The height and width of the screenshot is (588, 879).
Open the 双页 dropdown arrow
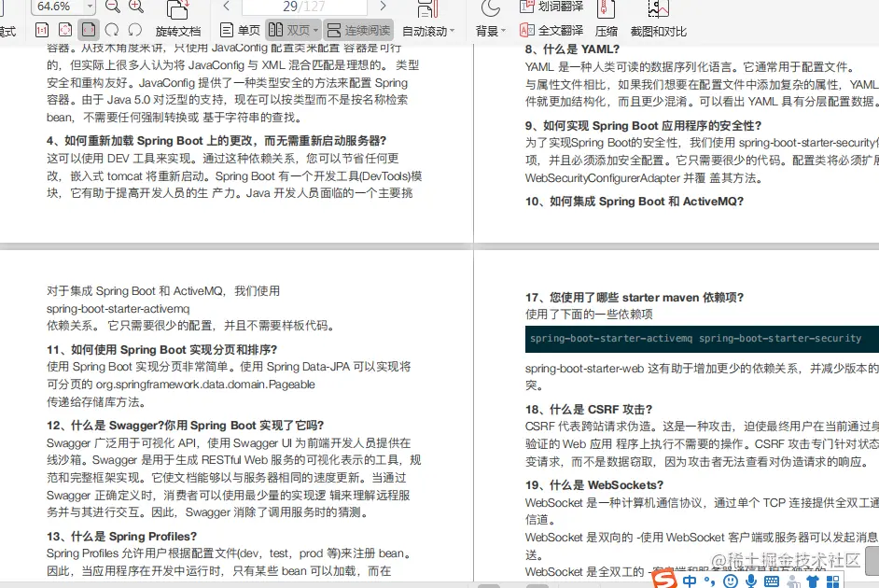pyautogui.click(x=315, y=30)
